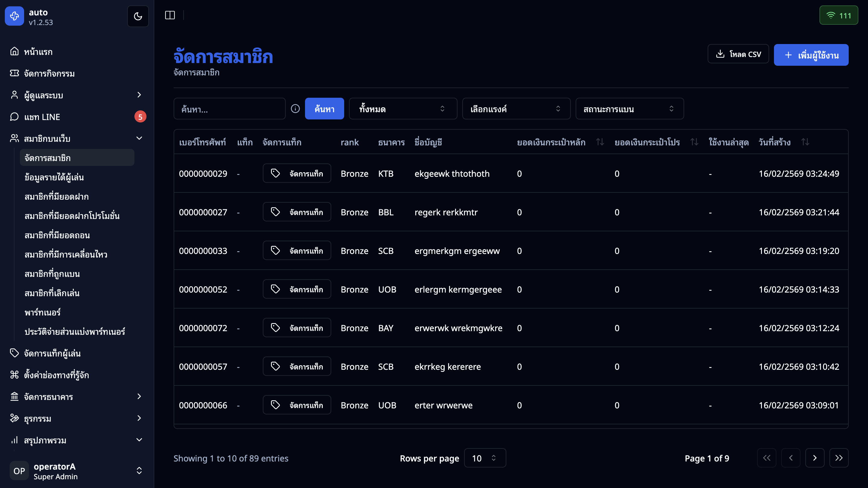Viewport: 868px width, 488px height.
Task: Open the ban status dropdown
Action: coord(629,109)
